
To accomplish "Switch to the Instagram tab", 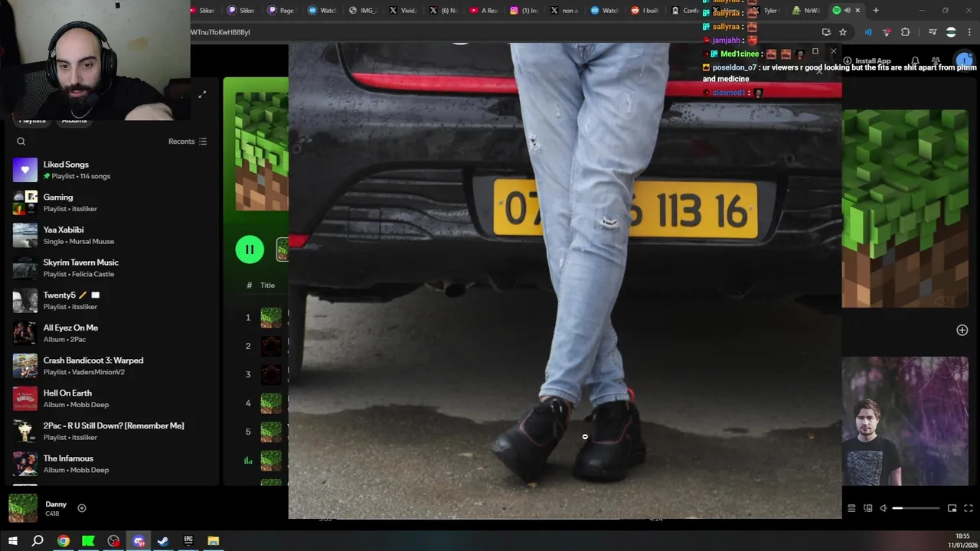I will click(x=524, y=11).
